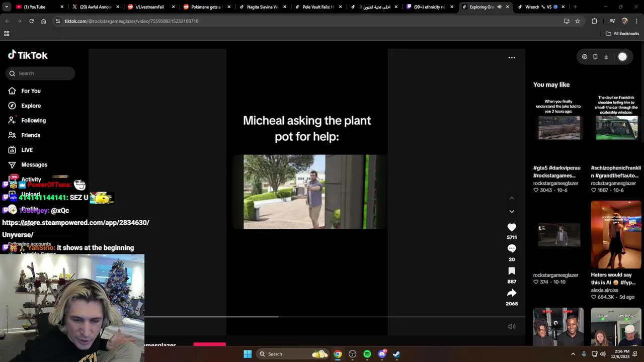Open the recommended video with 374 likes
The height and width of the screenshot is (362, 644).
pyautogui.click(x=558, y=235)
